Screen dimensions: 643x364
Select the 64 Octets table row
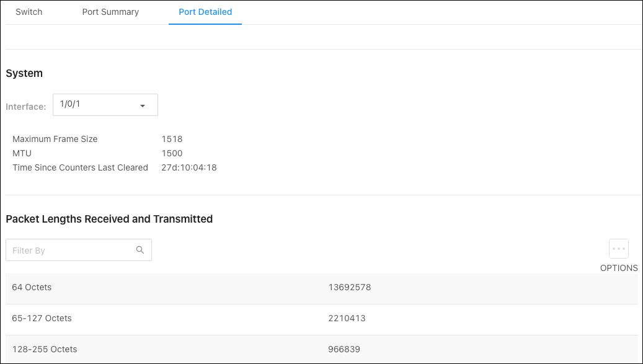click(x=321, y=288)
